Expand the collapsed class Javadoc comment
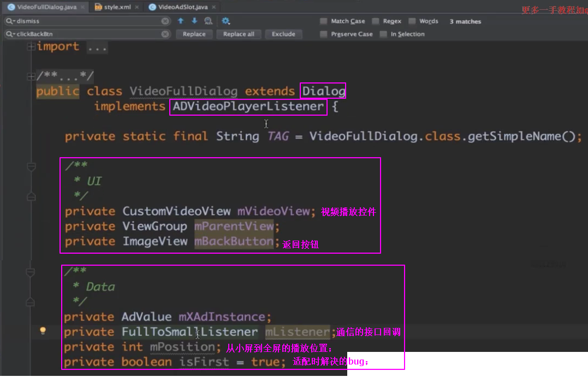The image size is (588, 377). tap(31, 75)
